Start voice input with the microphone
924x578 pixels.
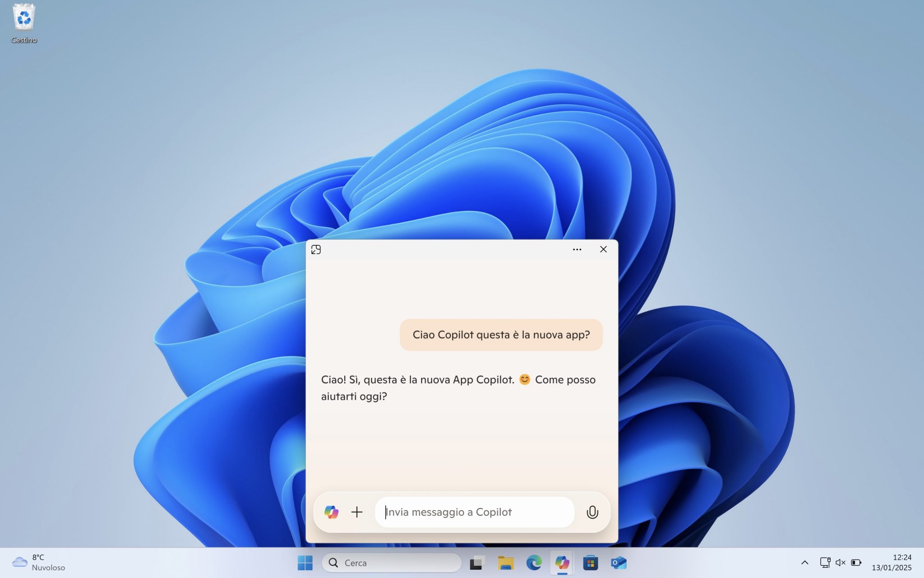(592, 512)
